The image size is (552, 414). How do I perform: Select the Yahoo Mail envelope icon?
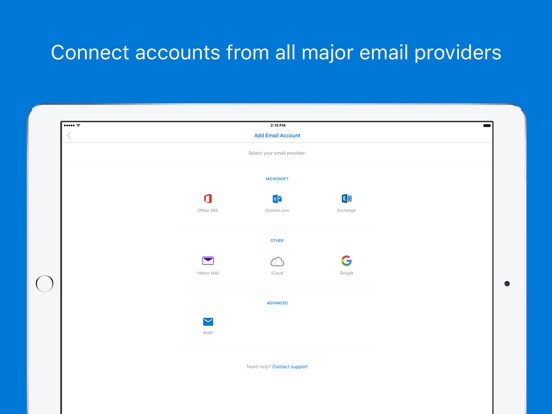point(208,261)
